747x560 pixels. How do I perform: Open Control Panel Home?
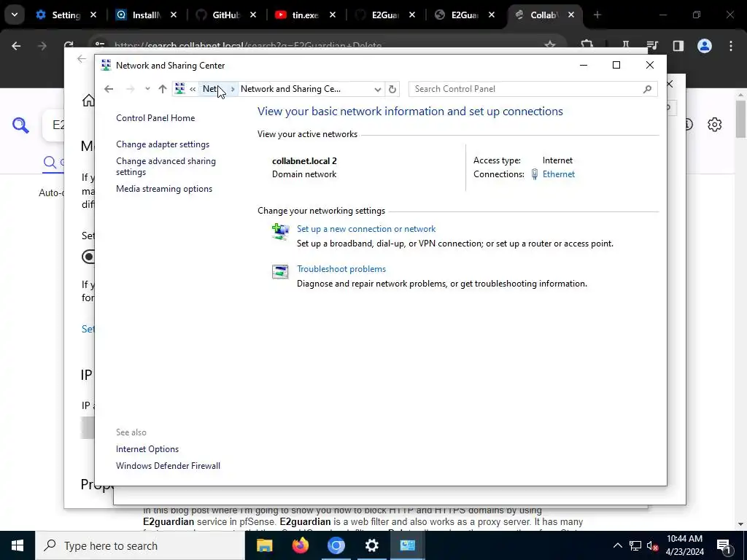point(155,118)
